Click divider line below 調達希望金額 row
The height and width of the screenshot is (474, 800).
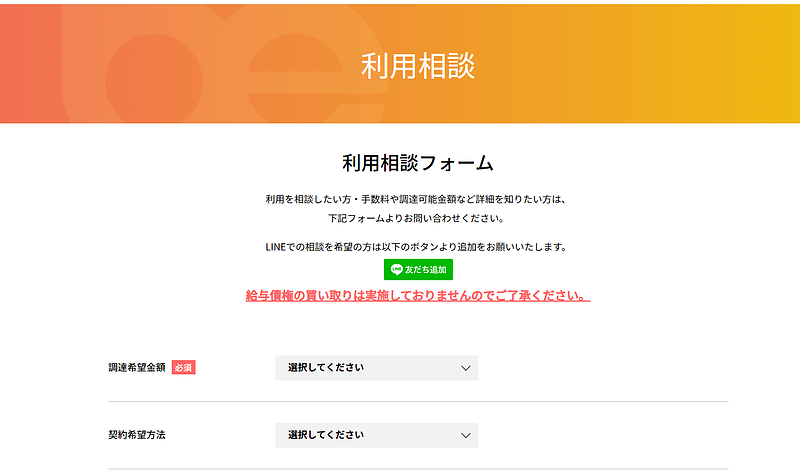tap(418, 402)
